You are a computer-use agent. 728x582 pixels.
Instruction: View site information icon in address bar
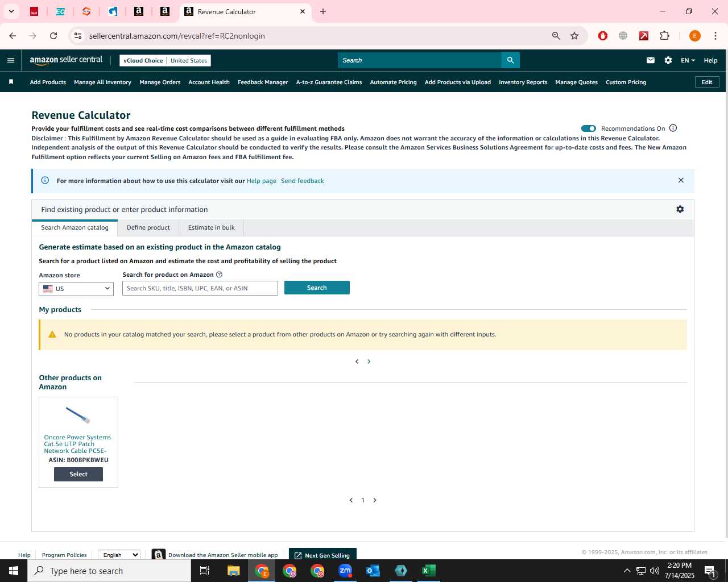pyautogui.click(x=78, y=36)
